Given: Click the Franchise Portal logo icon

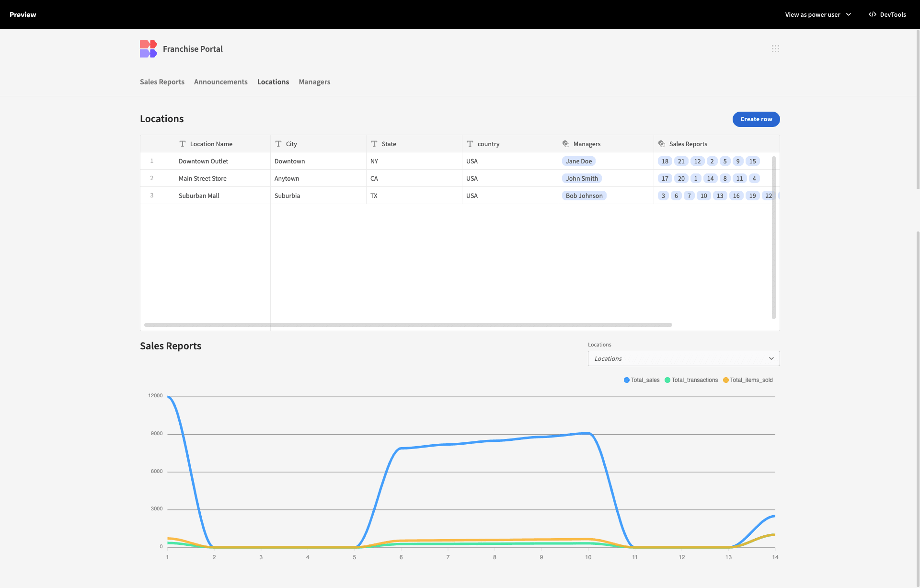Looking at the screenshot, I should [x=149, y=49].
